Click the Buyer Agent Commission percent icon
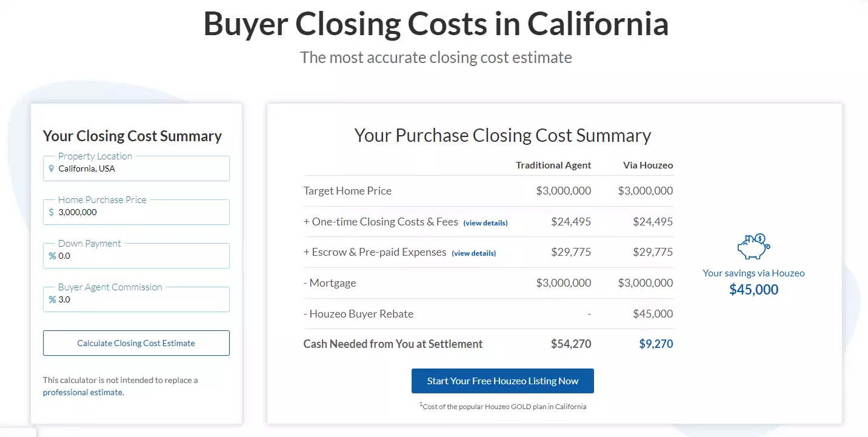This screenshot has height=437, width=868. point(52,300)
